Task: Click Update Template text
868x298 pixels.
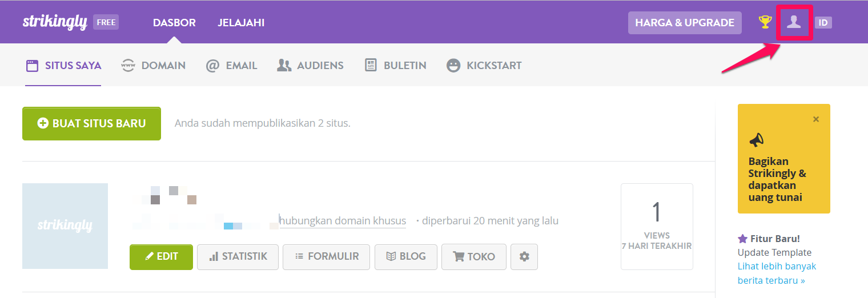Action: click(774, 252)
